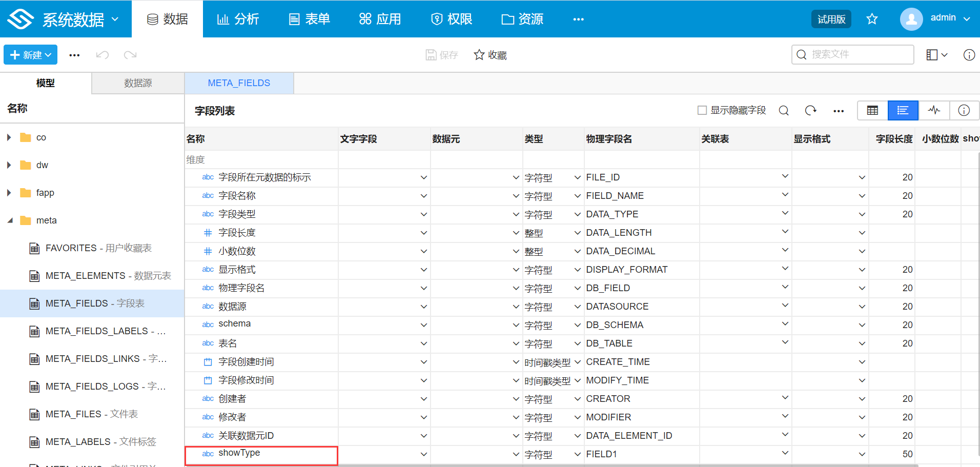
Task: Switch to table grid view icon
Action: click(872, 111)
